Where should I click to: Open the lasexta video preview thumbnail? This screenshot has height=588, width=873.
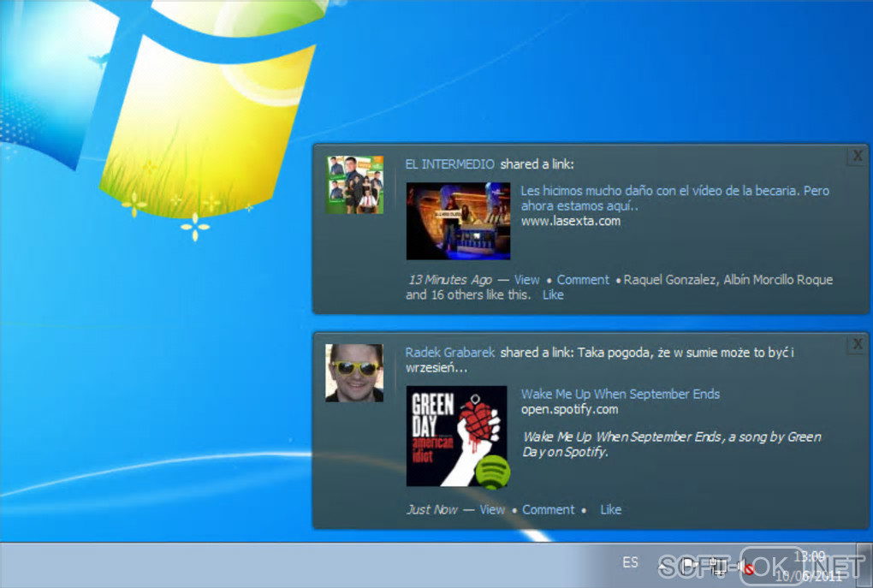coord(458,221)
